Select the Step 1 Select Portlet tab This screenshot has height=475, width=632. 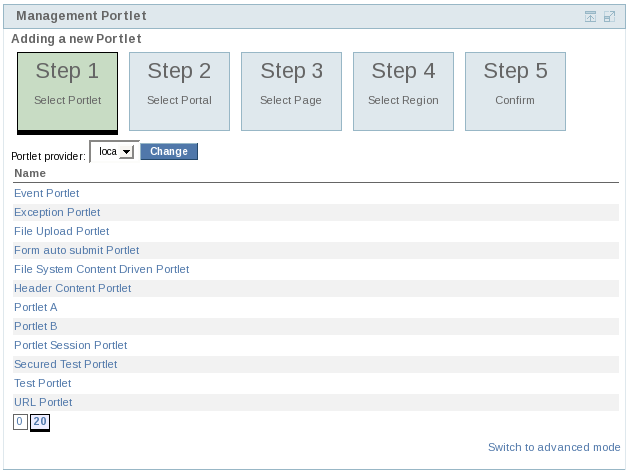pyautogui.click(x=67, y=91)
